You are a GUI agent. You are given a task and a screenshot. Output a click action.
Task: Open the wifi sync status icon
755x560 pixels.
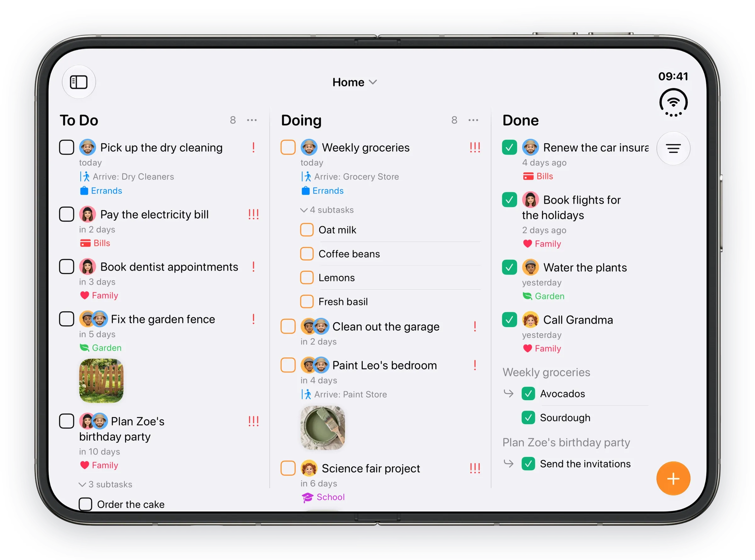click(x=673, y=102)
